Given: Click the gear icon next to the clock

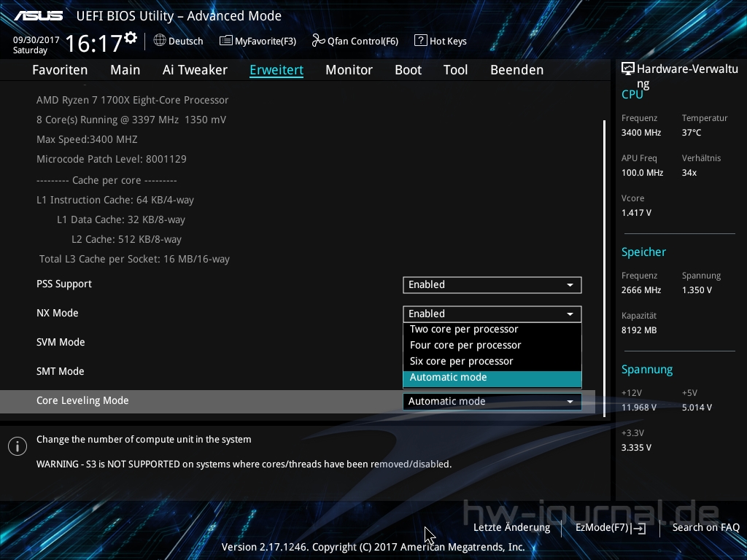Looking at the screenshot, I should [x=131, y=38].
